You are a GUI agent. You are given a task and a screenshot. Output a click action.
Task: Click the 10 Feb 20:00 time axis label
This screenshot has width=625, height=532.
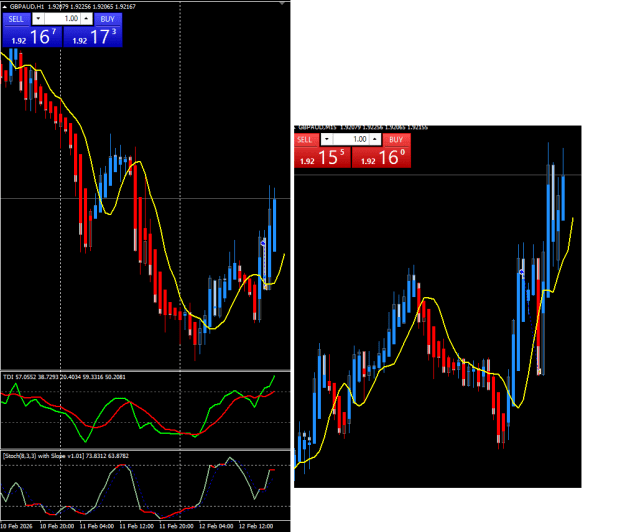click(x=57, y=526)
